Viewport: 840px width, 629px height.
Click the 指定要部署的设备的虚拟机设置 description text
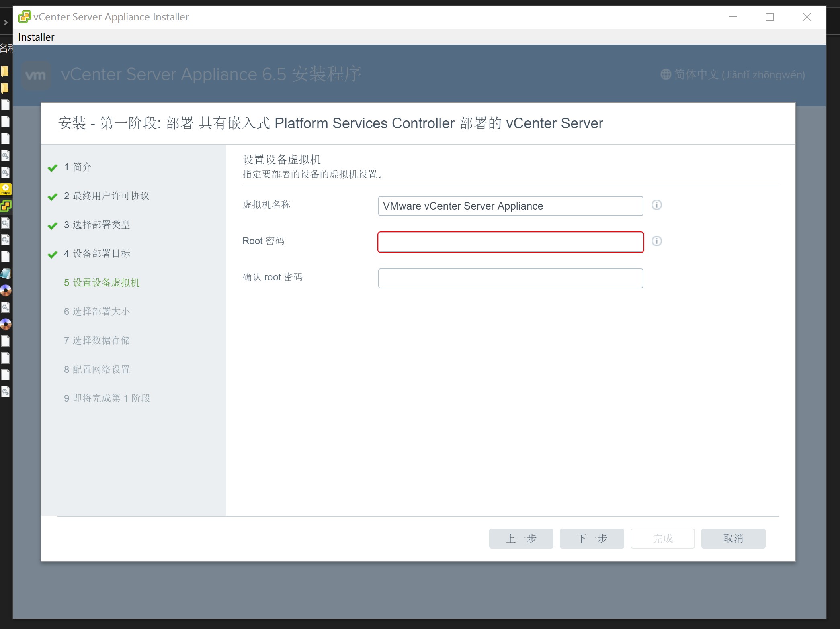(x=313, y=174)
